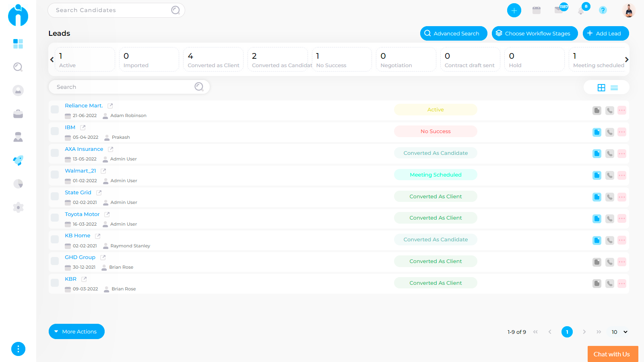Select the Reliance Mart. row checkbox

click(55, 109)
